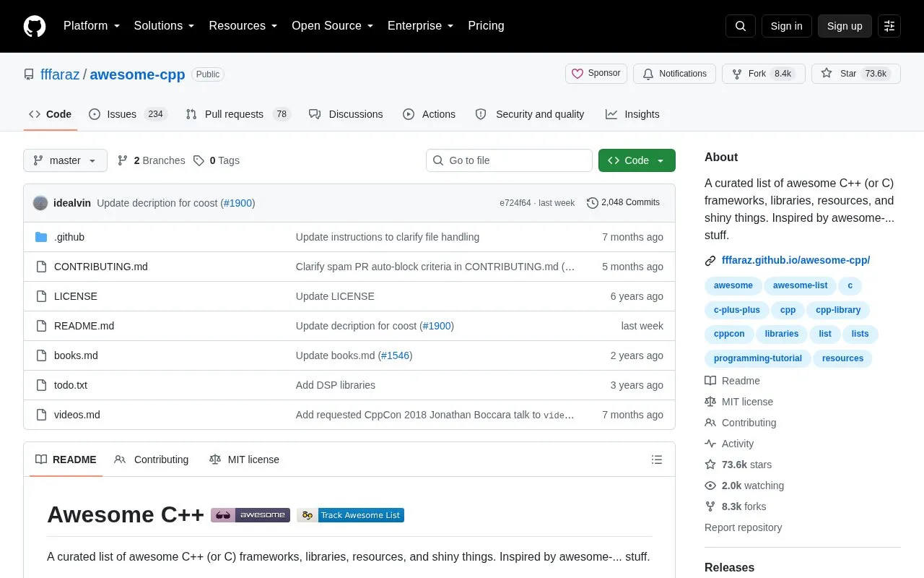
Task: Open the Actions tab
Action: 429,114
